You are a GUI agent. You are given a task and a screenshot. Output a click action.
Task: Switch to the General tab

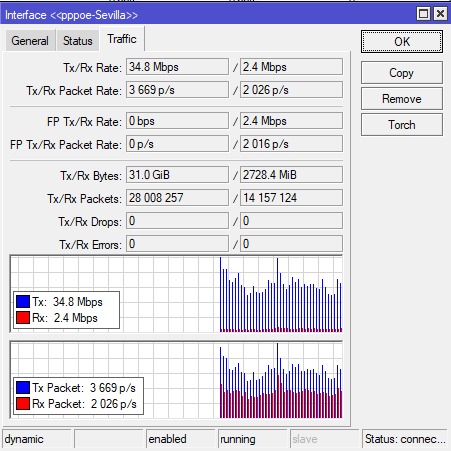click(30, 41)
